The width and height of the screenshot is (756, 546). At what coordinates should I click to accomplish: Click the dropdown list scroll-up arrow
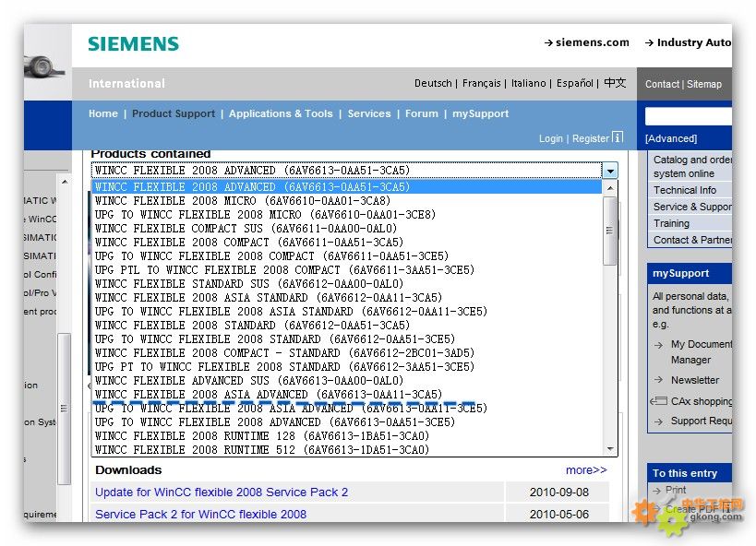tap(610, 188)
